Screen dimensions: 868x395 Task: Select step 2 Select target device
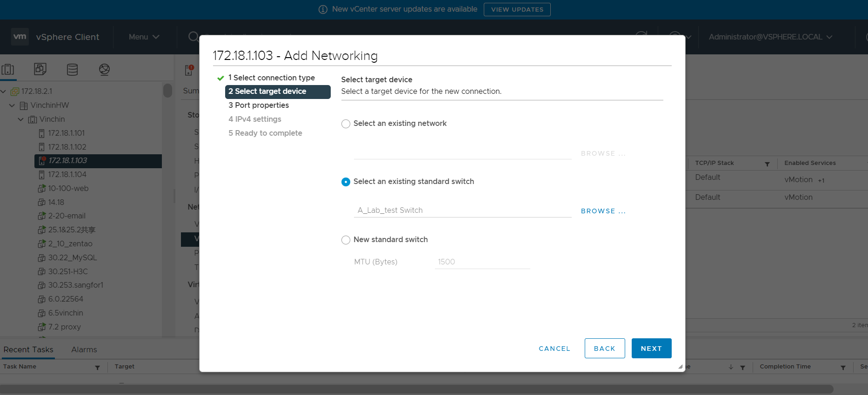(x=278, y=92)
